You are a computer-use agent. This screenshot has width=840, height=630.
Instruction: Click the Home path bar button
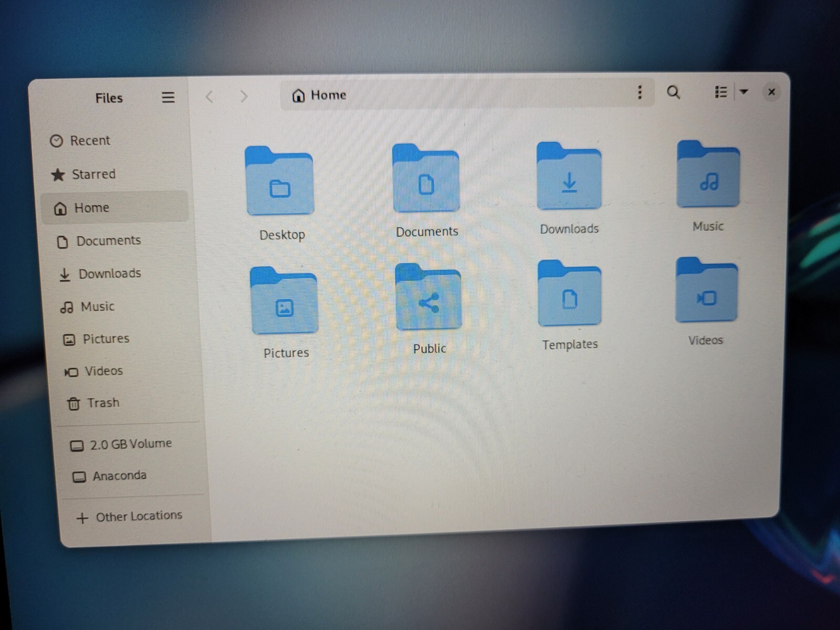tap(319, 95)
